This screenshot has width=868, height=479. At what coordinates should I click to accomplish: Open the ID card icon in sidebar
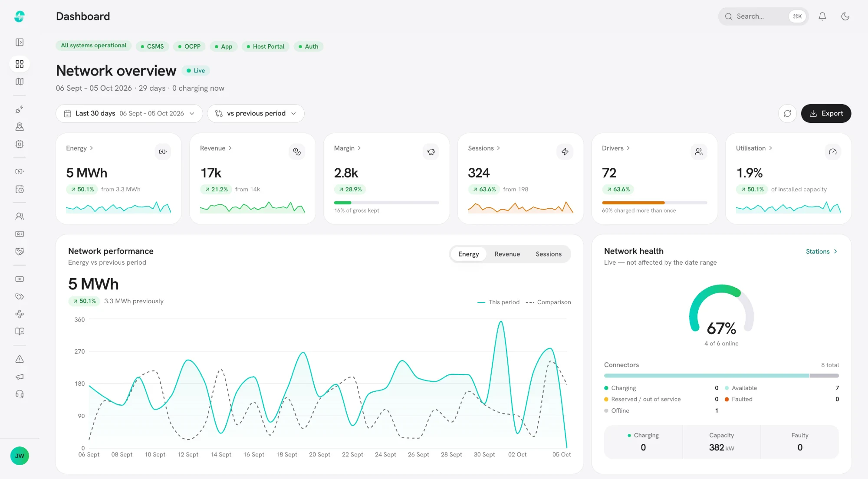coord(20,234)
